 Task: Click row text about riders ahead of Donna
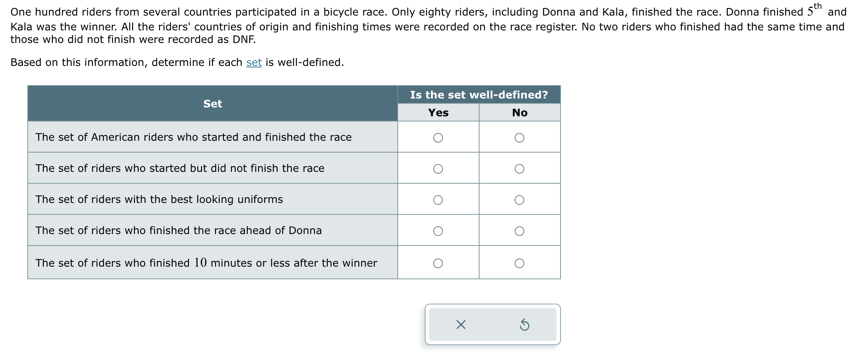179,230
